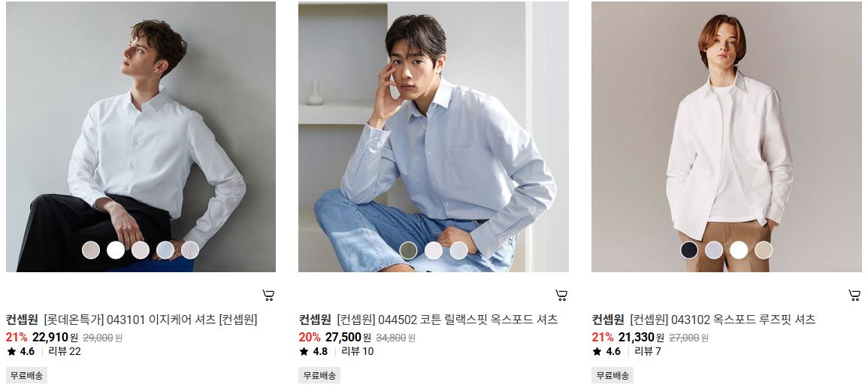The width and height of the screenshot is (868, 388).
Task: View the 리뷰 22 reviews
Action: pos(65,351)
